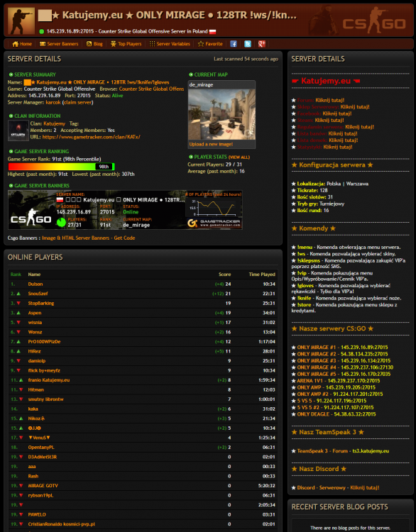Open the Home menu item
The width and height of the screenshot is (416, 532).
(x=22, y=44)
